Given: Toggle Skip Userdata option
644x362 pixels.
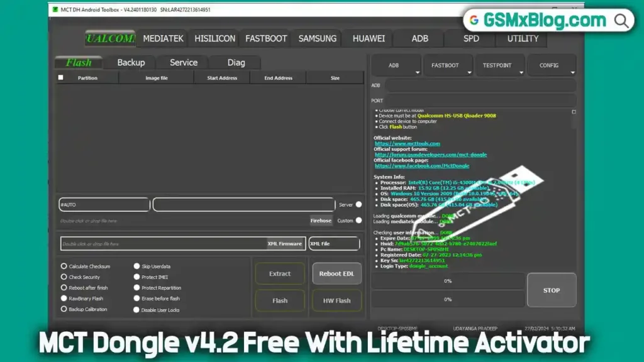Looking at the screenshot, I should click(136, 266).
